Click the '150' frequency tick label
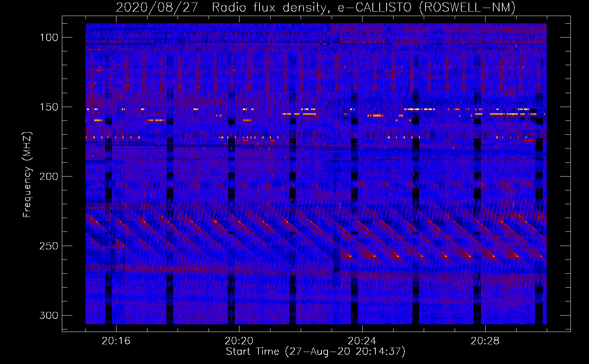The image size is (589, 364). click(49, 107)
